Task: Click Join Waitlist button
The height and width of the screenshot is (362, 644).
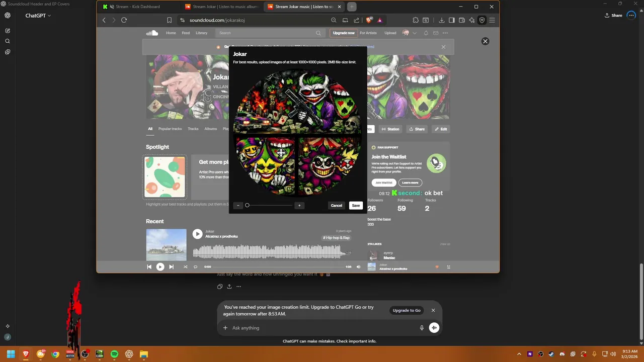Action: [384, 183]
